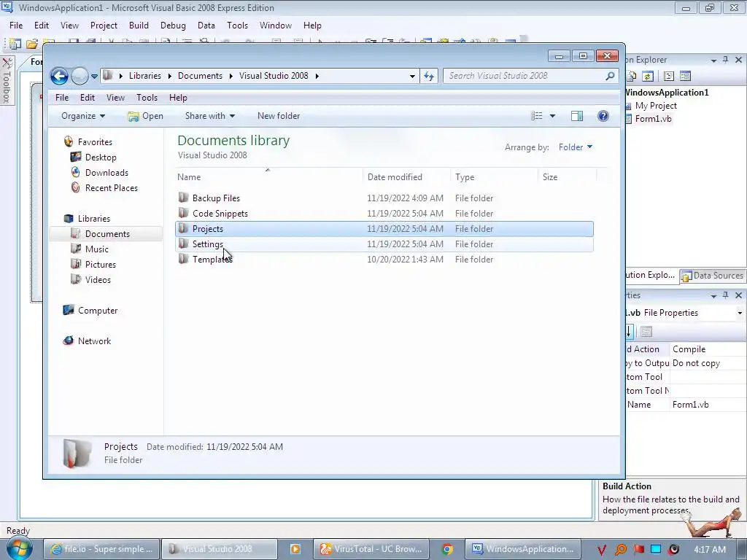
Task: Open Explorer's Edit menu
Action: tap(88, 98)
